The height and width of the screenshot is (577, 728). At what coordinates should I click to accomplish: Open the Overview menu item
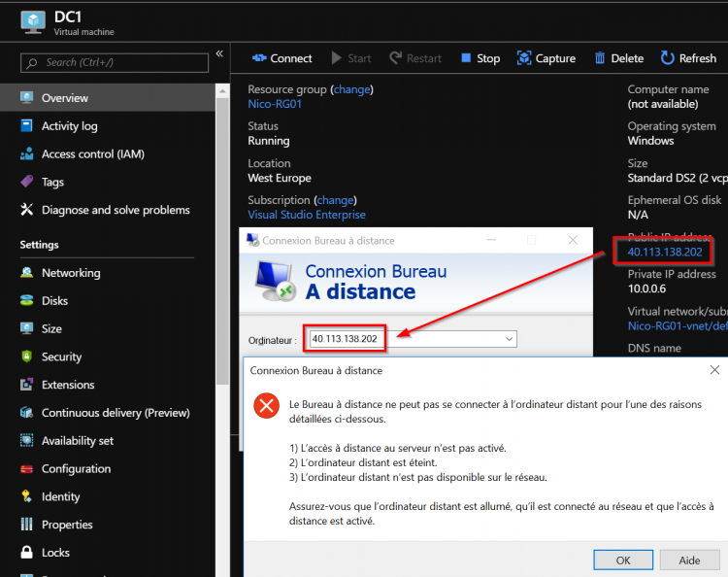click(107, 97)
